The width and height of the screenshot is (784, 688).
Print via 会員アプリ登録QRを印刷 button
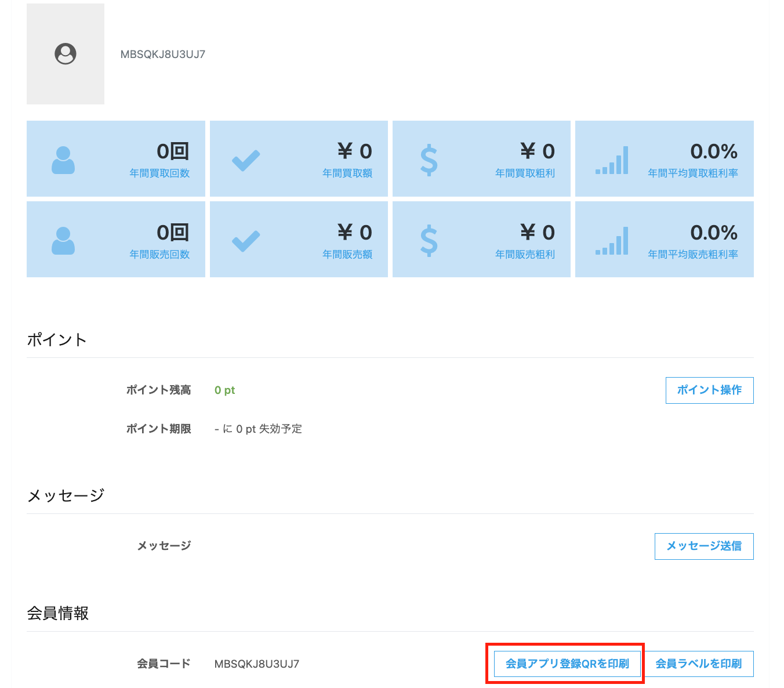[x=567, y=664]
